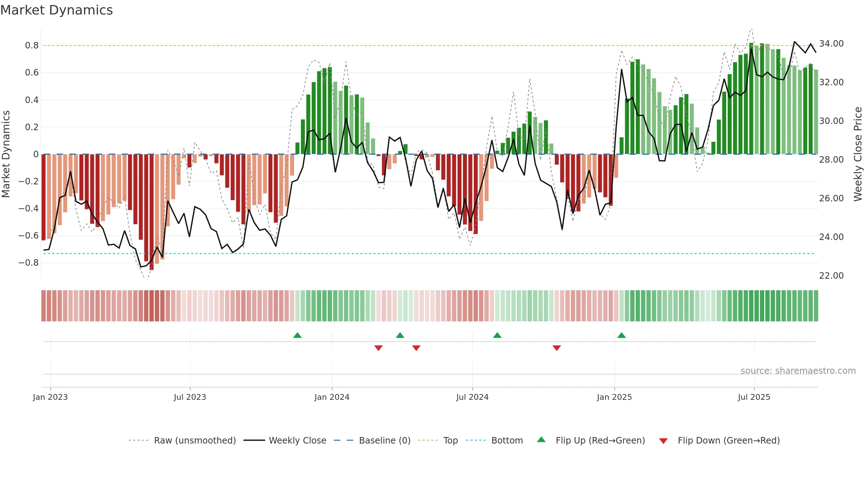Click the flip-up marker just after Jul 2024

tap(497, 335)
